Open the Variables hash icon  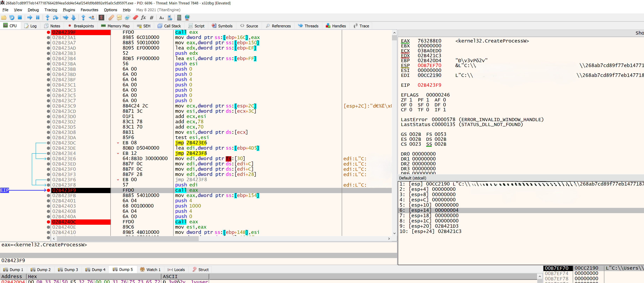tap(151, 18)
